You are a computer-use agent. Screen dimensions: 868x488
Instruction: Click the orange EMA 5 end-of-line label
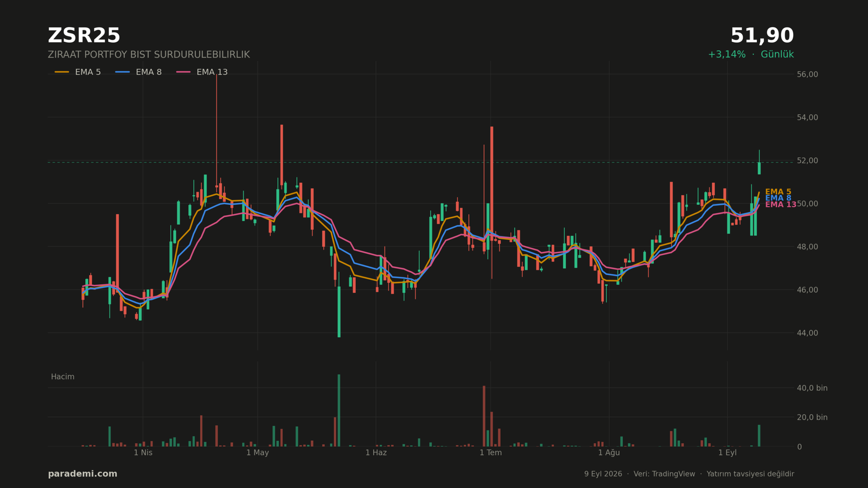tap(778, 192)
